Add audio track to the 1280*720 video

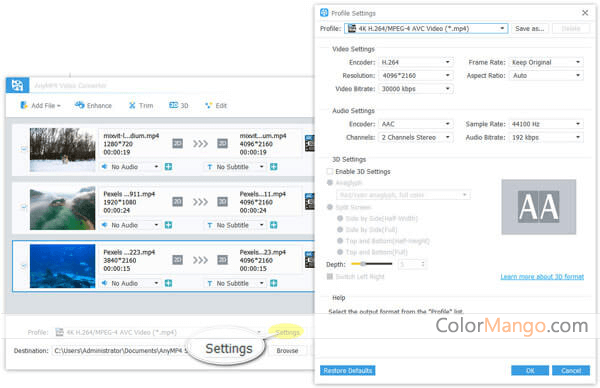(x=168, y=166)
